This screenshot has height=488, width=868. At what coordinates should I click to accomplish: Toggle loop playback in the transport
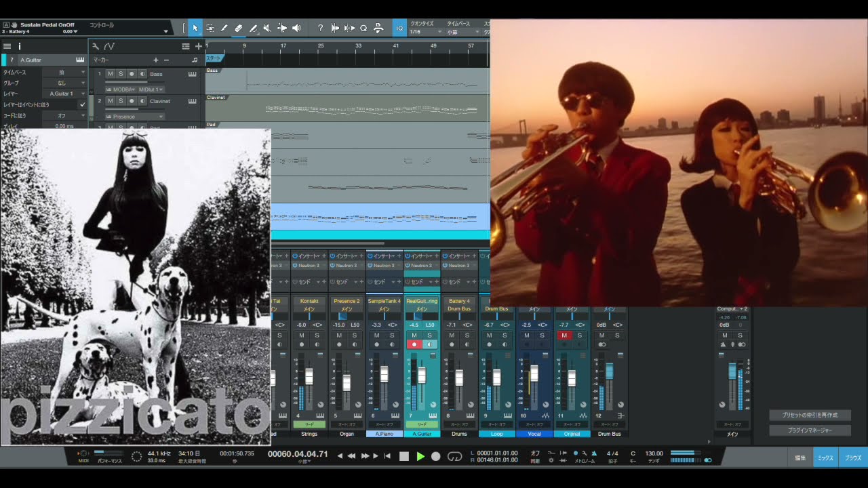(455, 457)
